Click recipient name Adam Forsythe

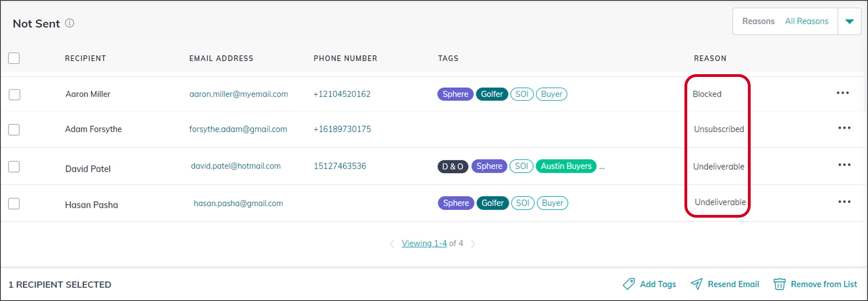tap(93, 129)
